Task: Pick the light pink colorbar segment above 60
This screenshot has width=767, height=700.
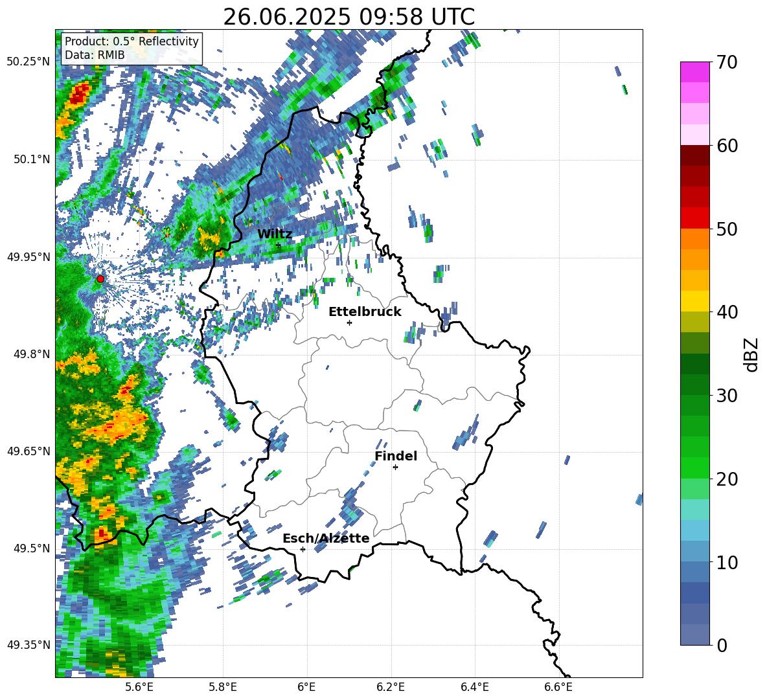Action: click(694, 135)
